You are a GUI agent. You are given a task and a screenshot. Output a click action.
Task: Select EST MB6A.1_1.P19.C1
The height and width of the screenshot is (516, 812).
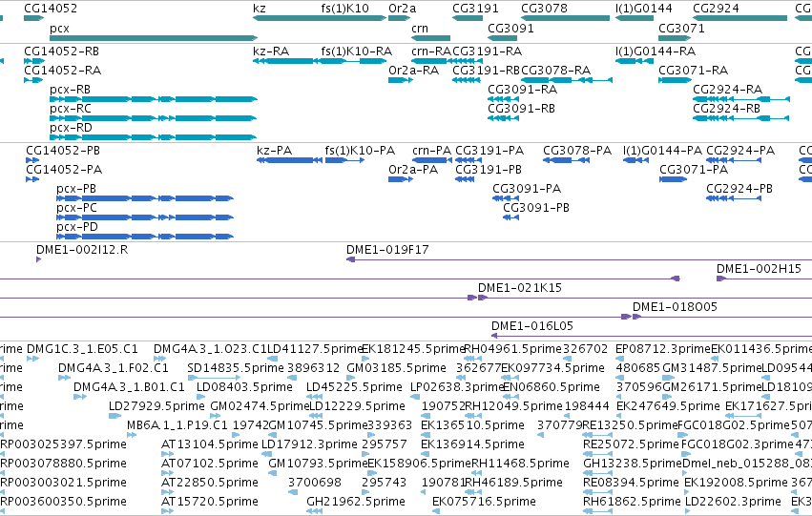pyautogui.click(x=132, y=435)
